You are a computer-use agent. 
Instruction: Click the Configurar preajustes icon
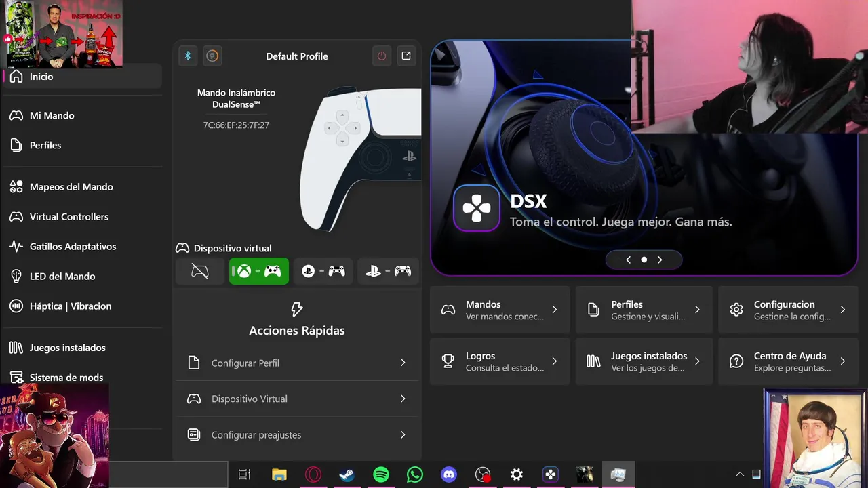pos(194,434)
